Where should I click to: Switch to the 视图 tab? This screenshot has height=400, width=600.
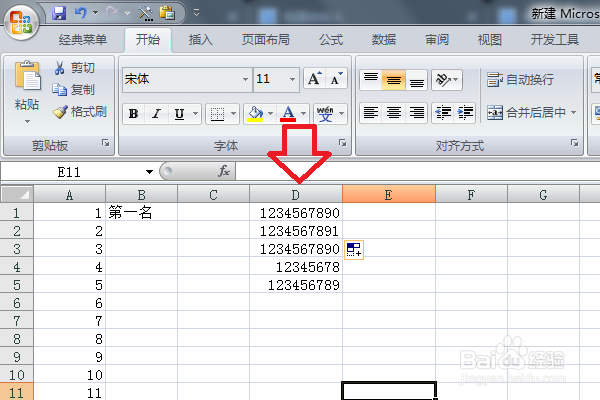(x=489, y=39)
